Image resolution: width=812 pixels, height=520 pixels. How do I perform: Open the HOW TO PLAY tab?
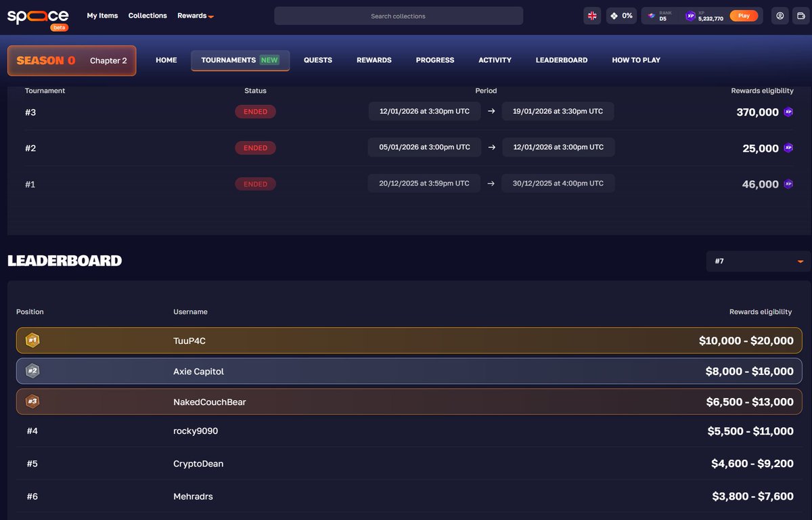click(635, 60)
